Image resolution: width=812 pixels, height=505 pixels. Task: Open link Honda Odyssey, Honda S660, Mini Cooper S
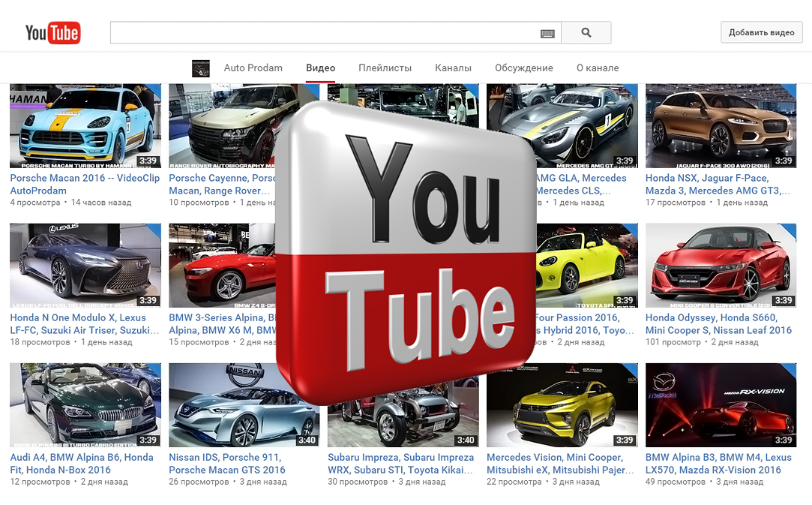click(x=718, y=323)
